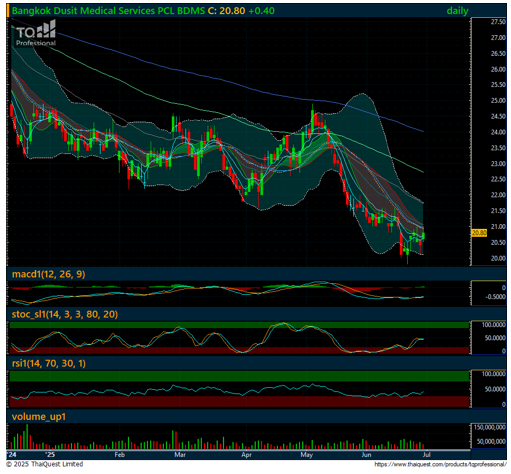
Task: Click the May date axis label
Action: click(x=307, y=455)
